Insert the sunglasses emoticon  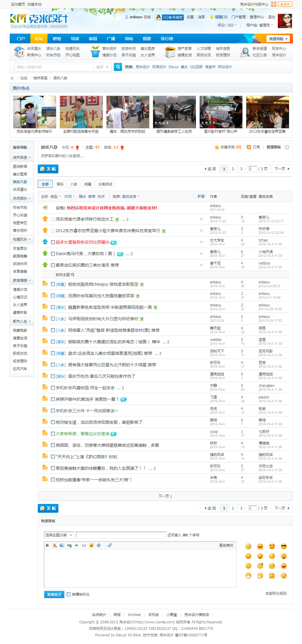click(x=284, y=546)
